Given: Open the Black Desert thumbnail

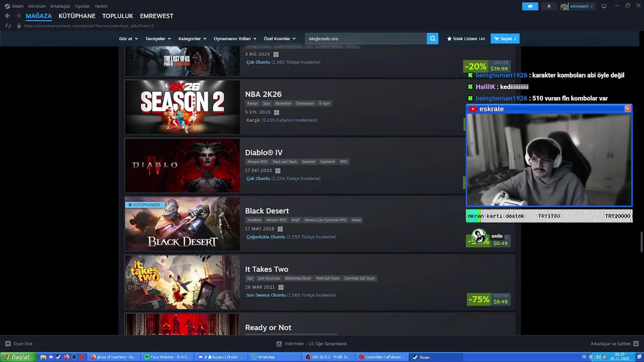Looking at the screenshot, I should pos(182,224).
